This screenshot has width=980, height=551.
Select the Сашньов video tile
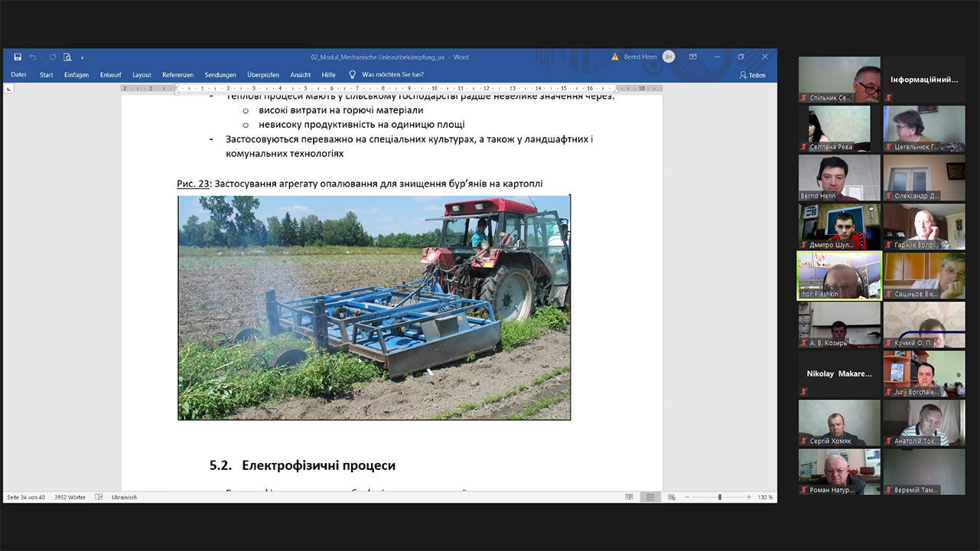(x=924, y=275)
